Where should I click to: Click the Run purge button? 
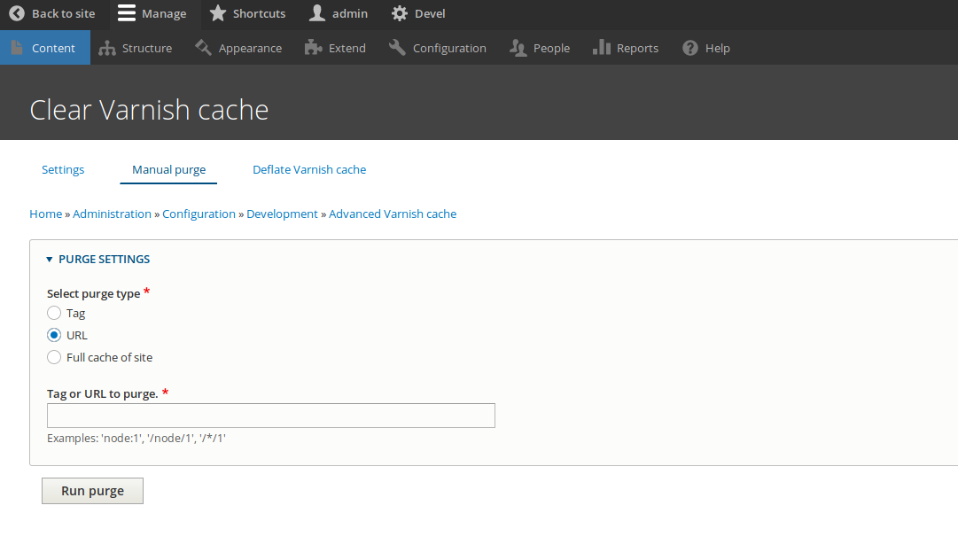pyautogui.click(x=92, y=491)
